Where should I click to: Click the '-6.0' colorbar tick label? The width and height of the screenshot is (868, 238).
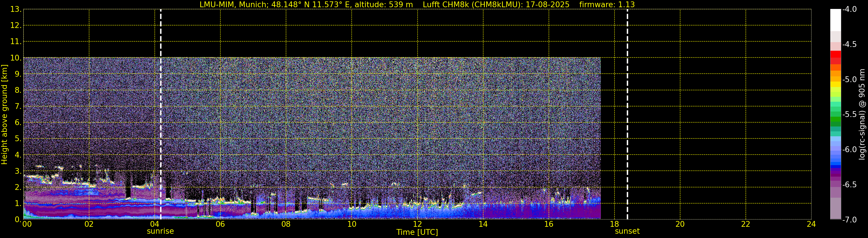(x=850, y=150)
